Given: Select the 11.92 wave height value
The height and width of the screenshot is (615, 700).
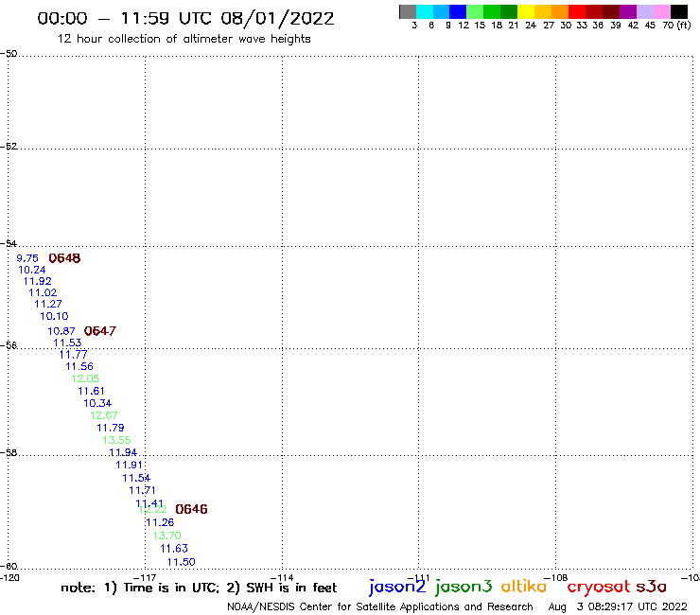Looking at the screenshot, I should pyautogui.click(x=38, y=281).
